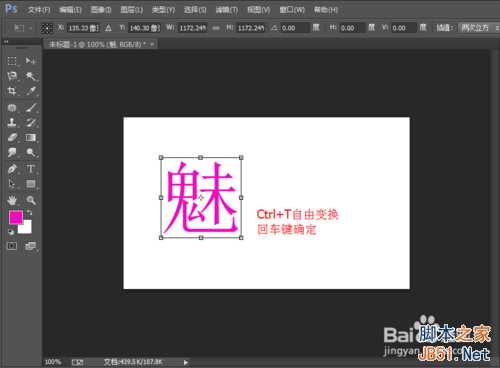Select the Horizontal Type tool

tap(30, 169)
